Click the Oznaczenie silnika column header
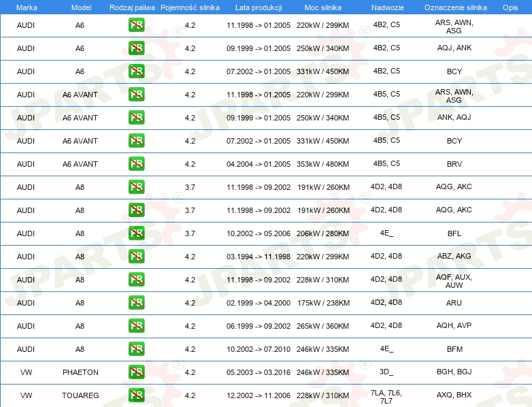The height and width of the screenshot is (407, 532). point(456,7)
